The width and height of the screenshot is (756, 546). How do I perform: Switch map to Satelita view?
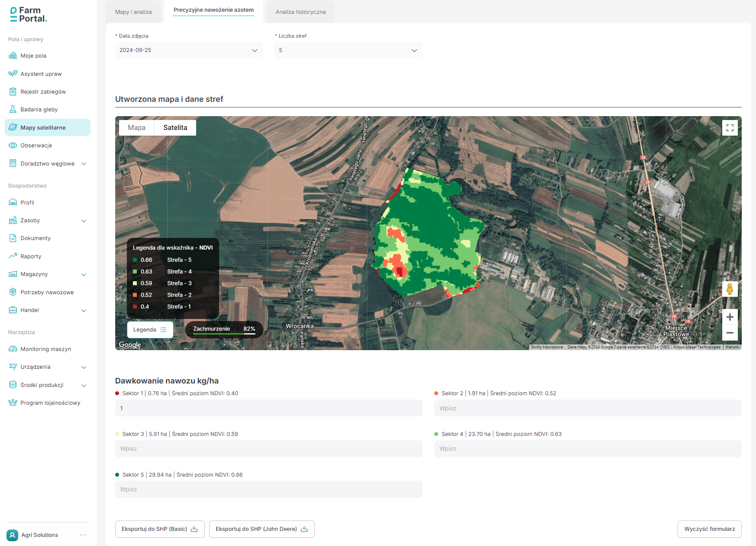[x=175, y=128]
